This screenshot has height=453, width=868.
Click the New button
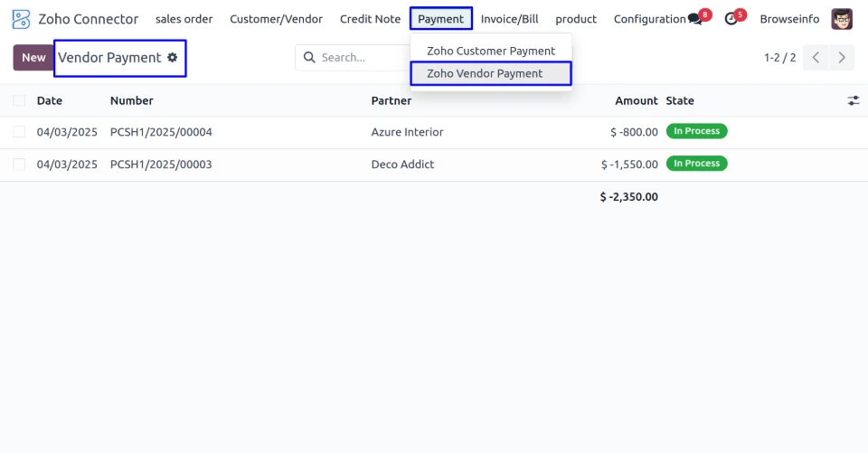(33, 58)
